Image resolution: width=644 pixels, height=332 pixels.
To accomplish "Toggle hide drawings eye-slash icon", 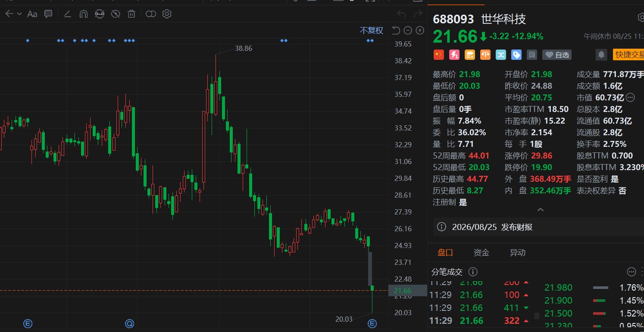I will [x=116, y=14].
